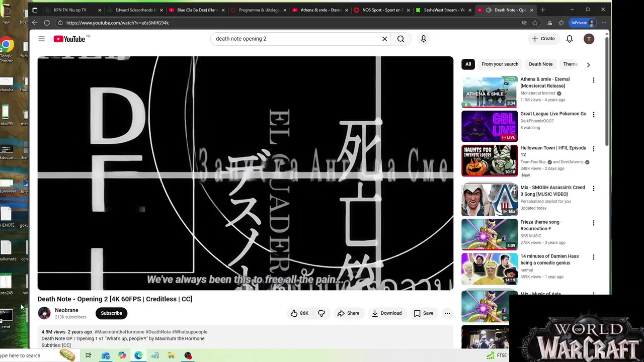The image size is (644, 362).
Task: Switch to SashaWest Stream tab
Action: [x=443, y=10]
